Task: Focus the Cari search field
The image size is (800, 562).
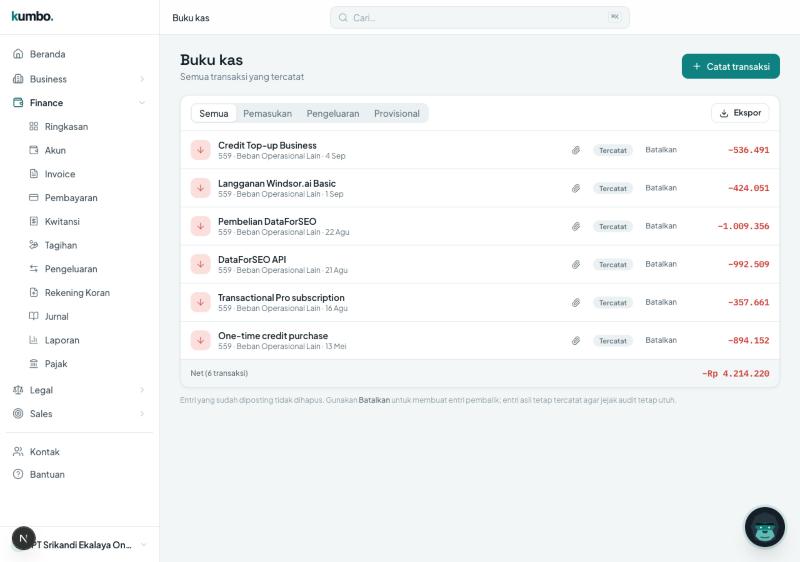Action: click(480, 18)
